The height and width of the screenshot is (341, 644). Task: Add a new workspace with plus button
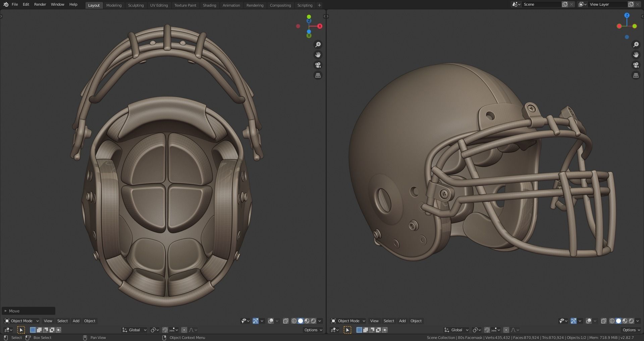(319, 5)
